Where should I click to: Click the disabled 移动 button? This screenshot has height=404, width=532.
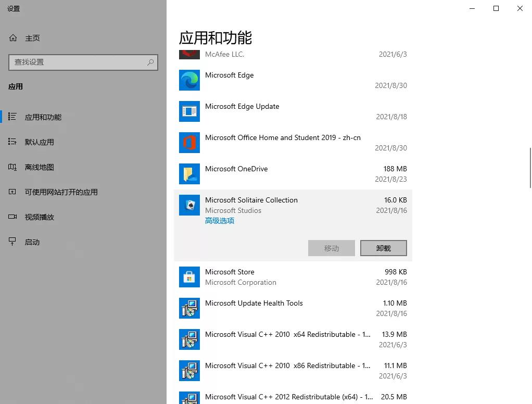point(331,248)
